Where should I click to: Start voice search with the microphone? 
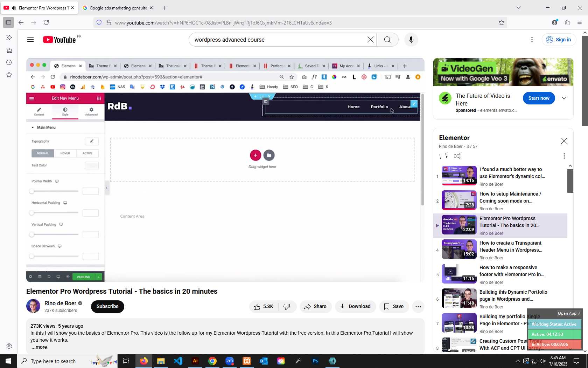[411, 40]
